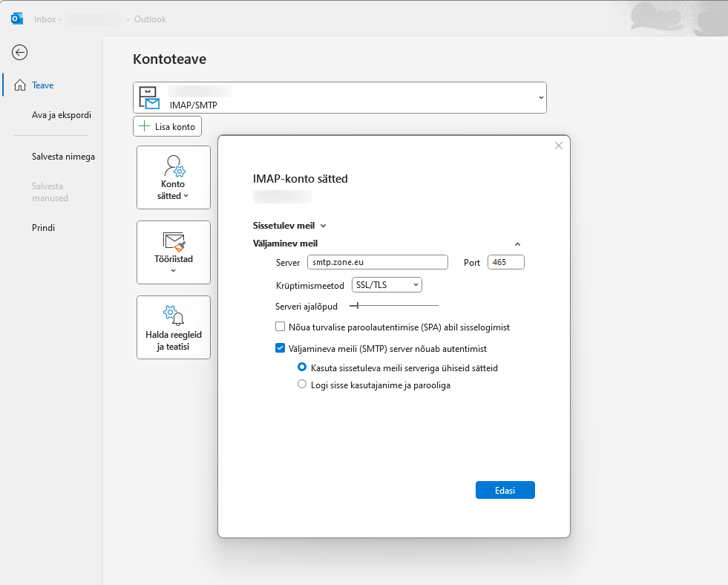The height and width of the screenshot is (585, 728).
Task: Click the Konto sätted person-gear icon
Action: tap(174, 166)
